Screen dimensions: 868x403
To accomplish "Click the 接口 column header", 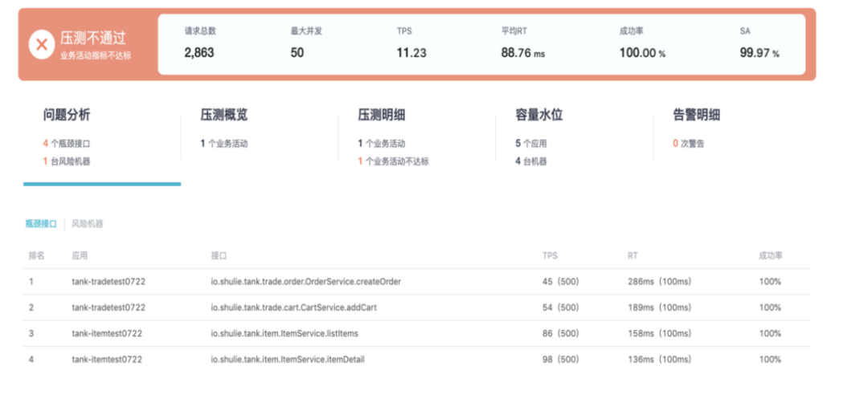I will [219, 256].
